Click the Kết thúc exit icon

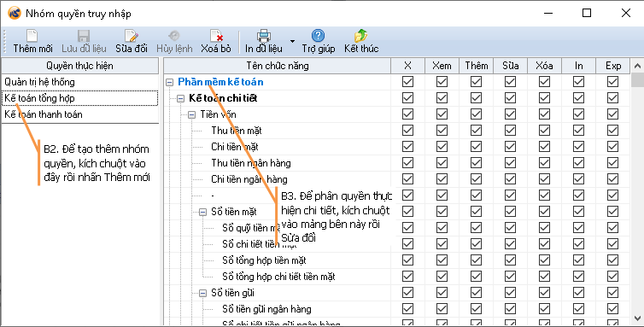(x=361, y=36)
